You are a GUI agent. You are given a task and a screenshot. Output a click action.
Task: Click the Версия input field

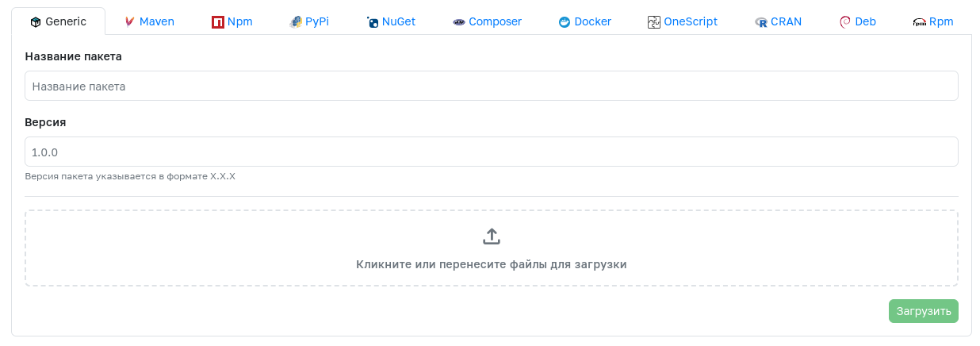coord(492,152)
